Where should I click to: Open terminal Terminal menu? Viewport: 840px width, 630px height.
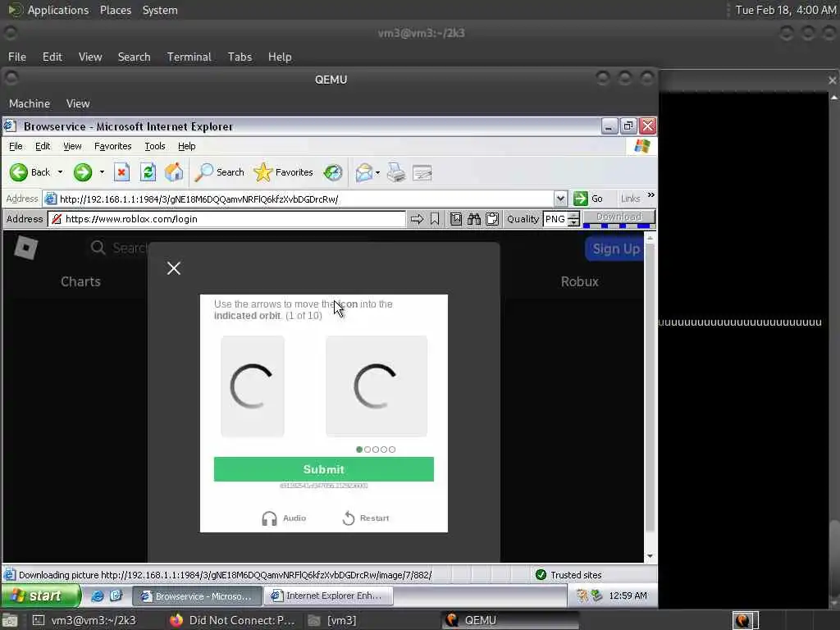click(189, 57)
